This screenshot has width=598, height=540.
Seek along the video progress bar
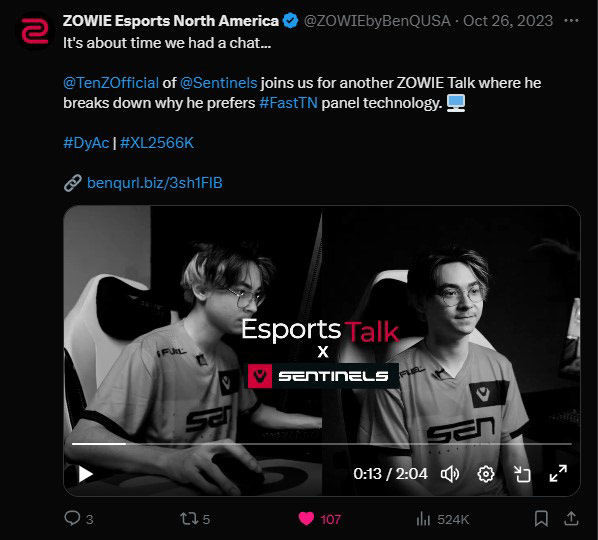tap(322, 444)
